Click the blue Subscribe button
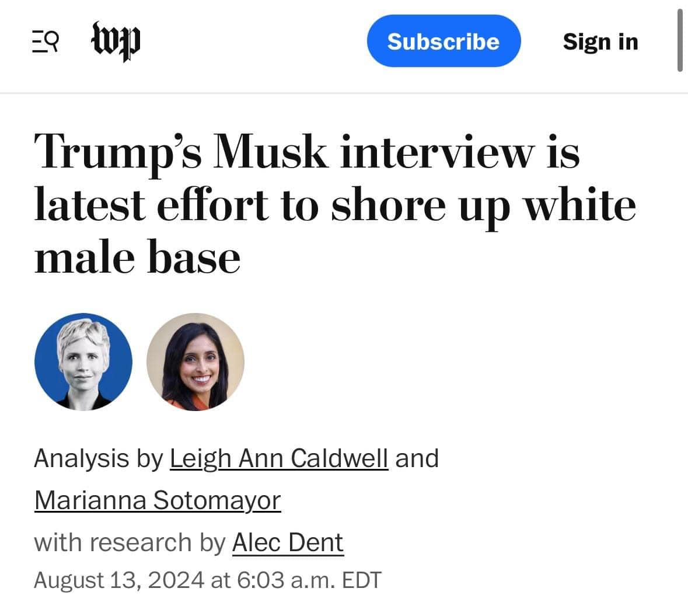The image size is (688, 616). (x=443, y=41)
